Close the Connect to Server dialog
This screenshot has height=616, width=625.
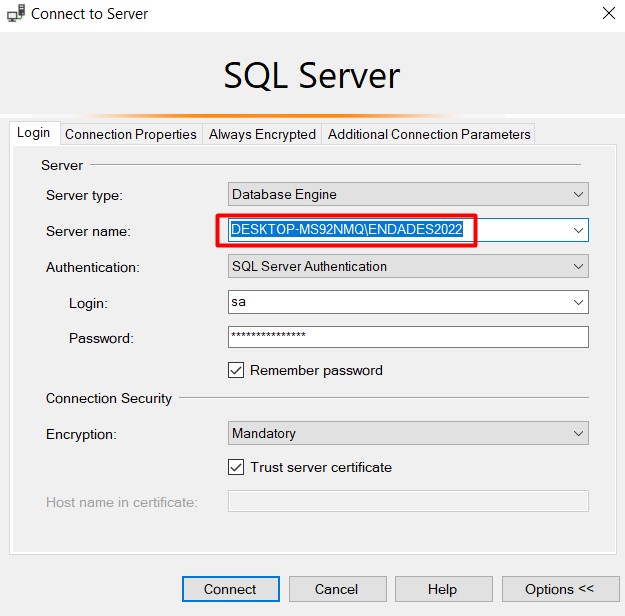(x=608, y=13)
